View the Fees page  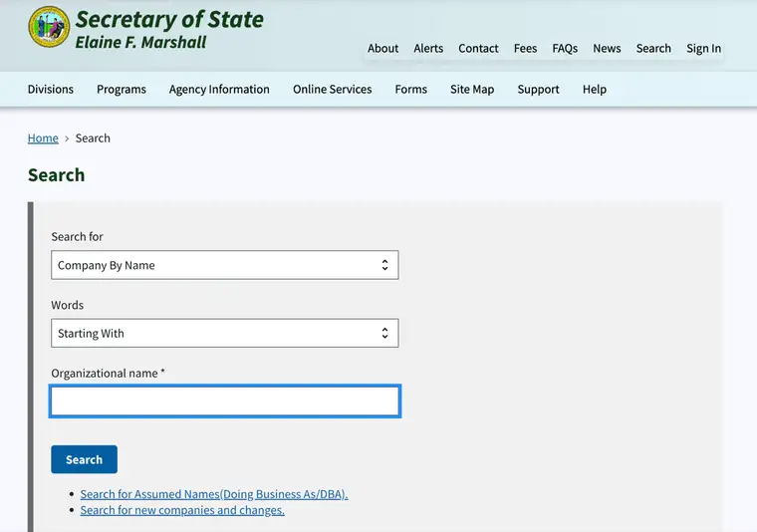[525, 48]
